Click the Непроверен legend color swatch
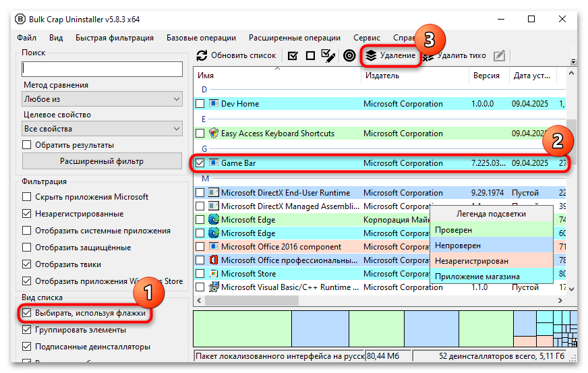This screenshot has width=588, height=373. point(492,246)
